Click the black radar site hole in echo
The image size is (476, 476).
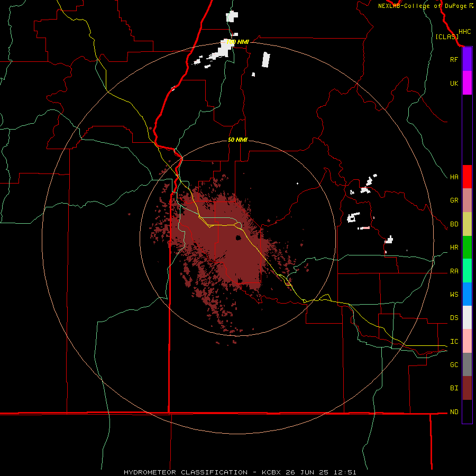point(239,237)
